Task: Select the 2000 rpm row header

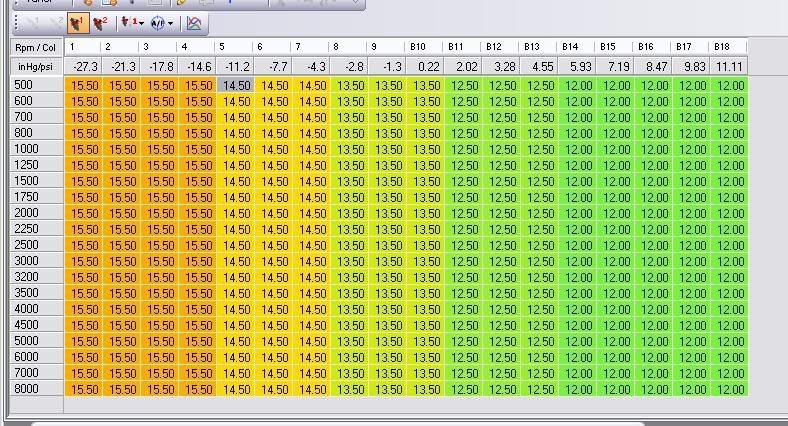Action: click(36, 213)
